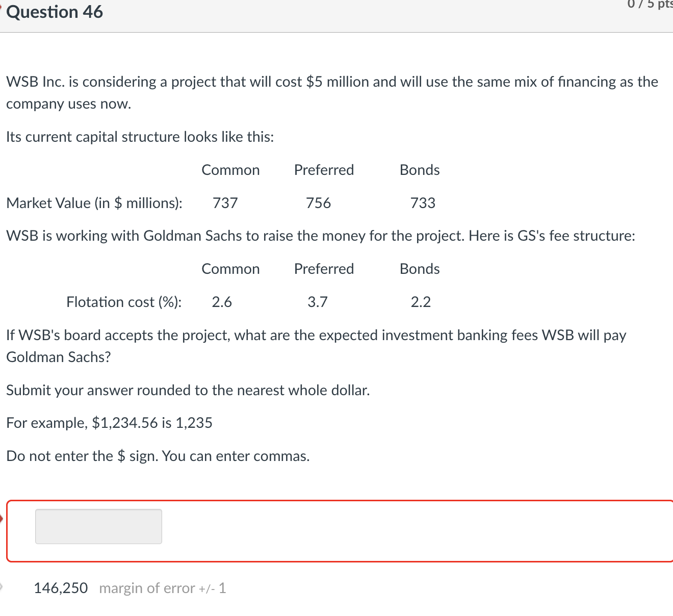This screenshot has height=616, width=673.
Task: Click the flotation cost 3.7 value
Action: tap(317, 302)
